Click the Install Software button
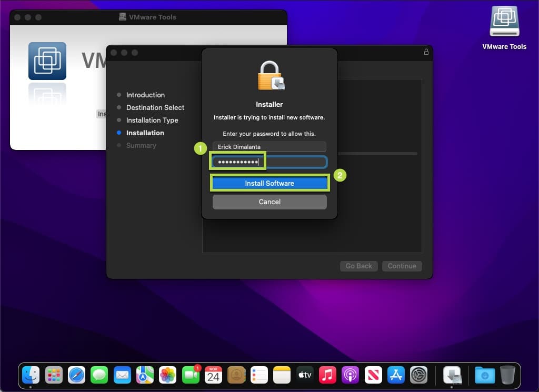The width and height of the screenshot is (539, 392). (269, 183)
